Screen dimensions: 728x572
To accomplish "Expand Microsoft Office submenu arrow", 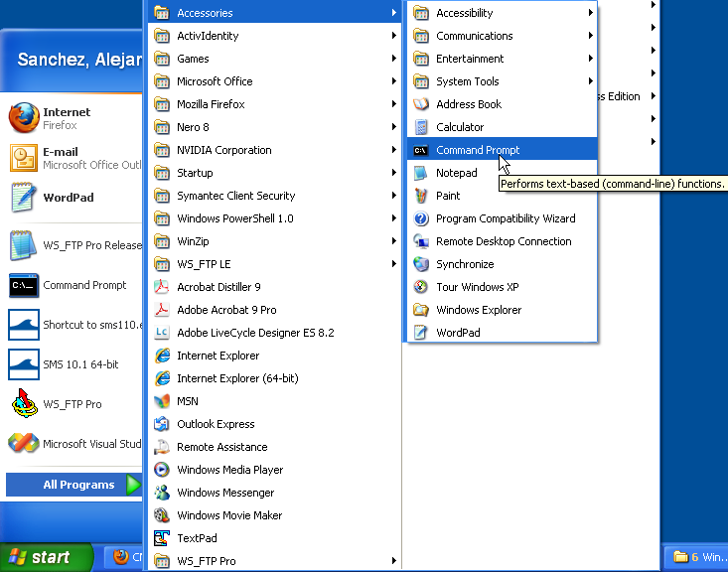I will click(393, 80).
